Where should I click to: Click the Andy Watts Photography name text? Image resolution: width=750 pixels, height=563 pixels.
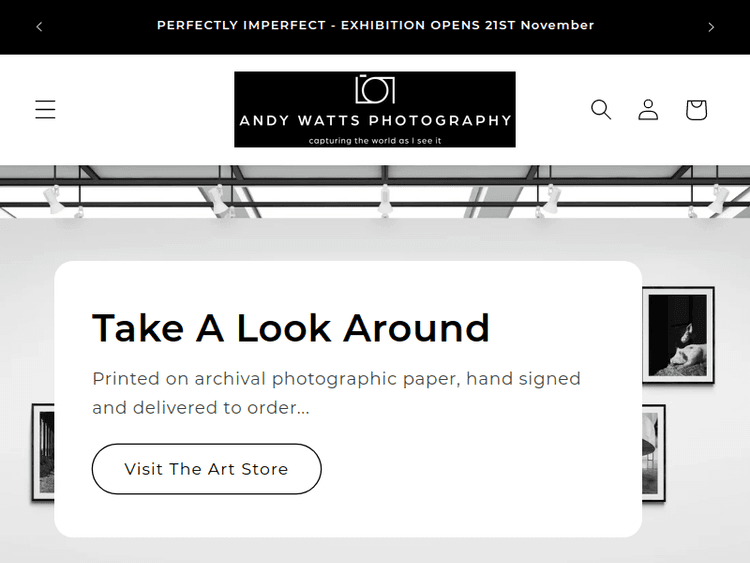pyautogui.click(x=375, y=121)
